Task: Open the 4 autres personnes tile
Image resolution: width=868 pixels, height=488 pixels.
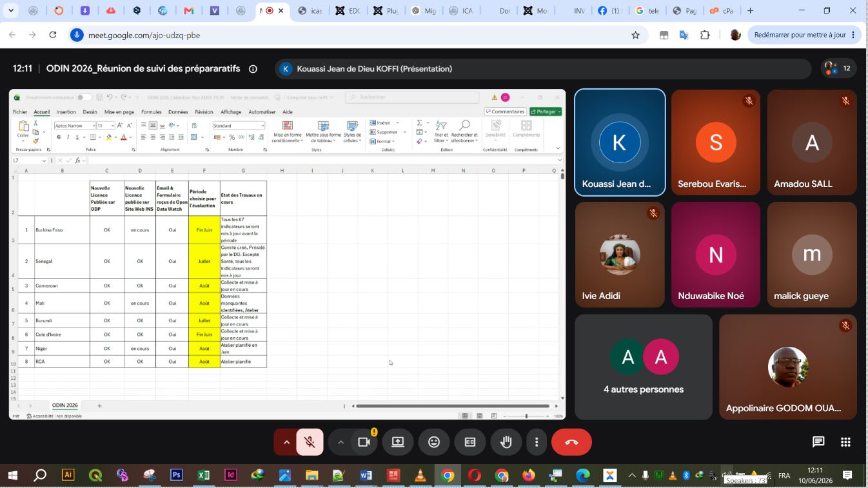Action: click(644, 367)
